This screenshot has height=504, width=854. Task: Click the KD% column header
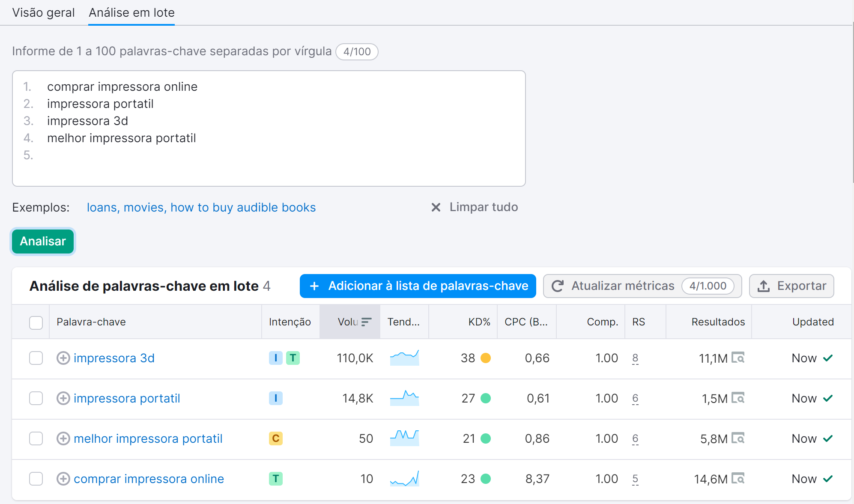479,322
